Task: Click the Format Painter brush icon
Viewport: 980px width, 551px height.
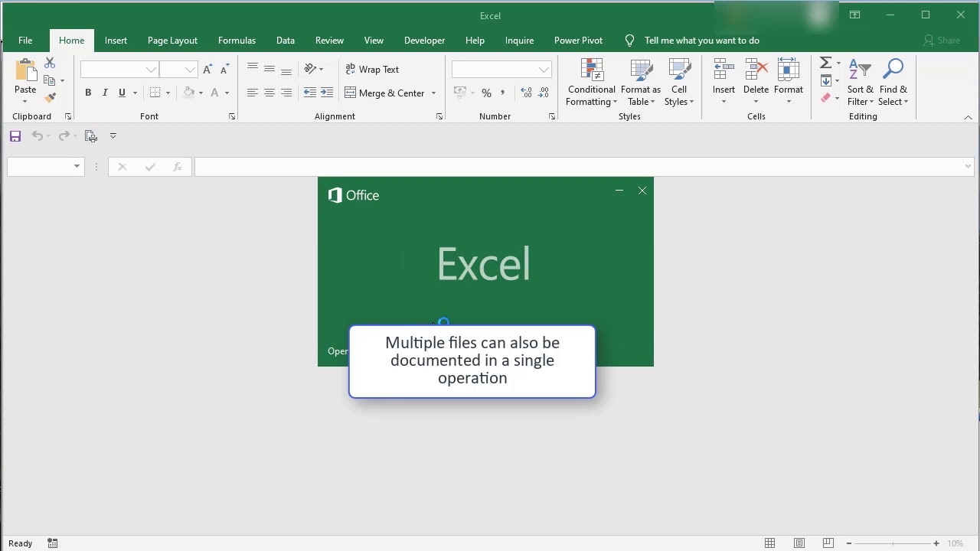Action: point(50,98)
